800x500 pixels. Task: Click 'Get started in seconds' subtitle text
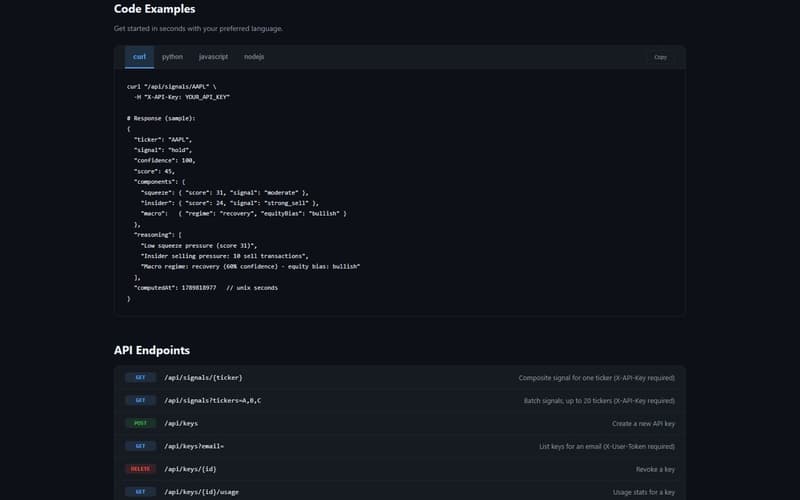point(198,29)
